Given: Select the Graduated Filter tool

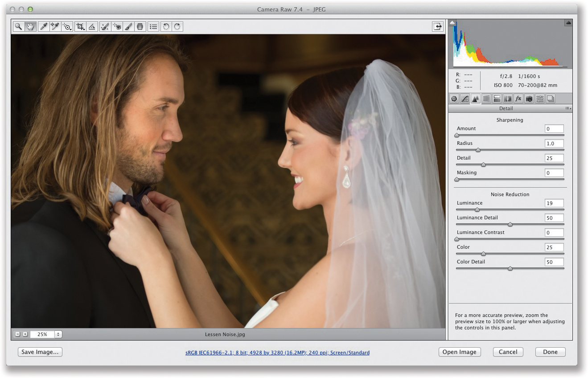Looking at the screenshot, I should pos(140,27).
